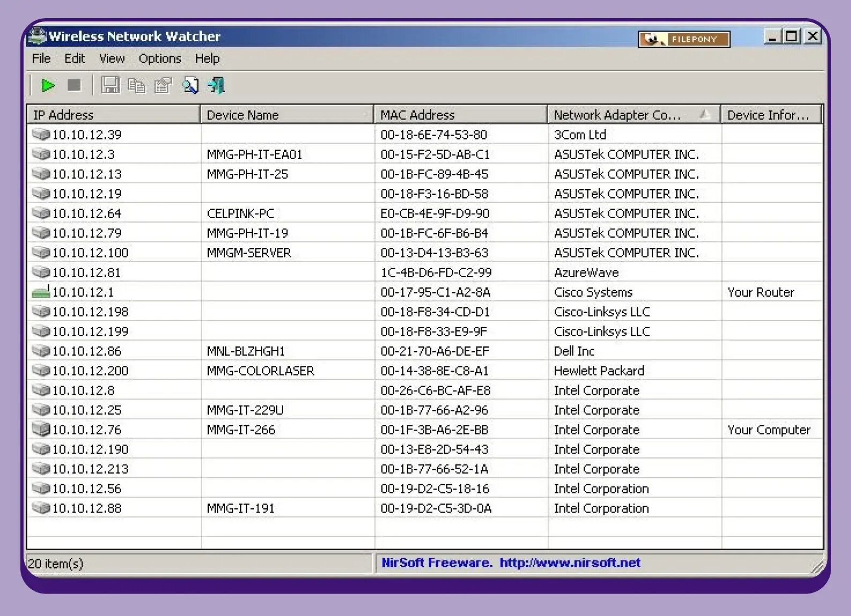851x616 pixels.
Task: Open the Help menu
Action: pyautogui.click(x=207, y=58)
